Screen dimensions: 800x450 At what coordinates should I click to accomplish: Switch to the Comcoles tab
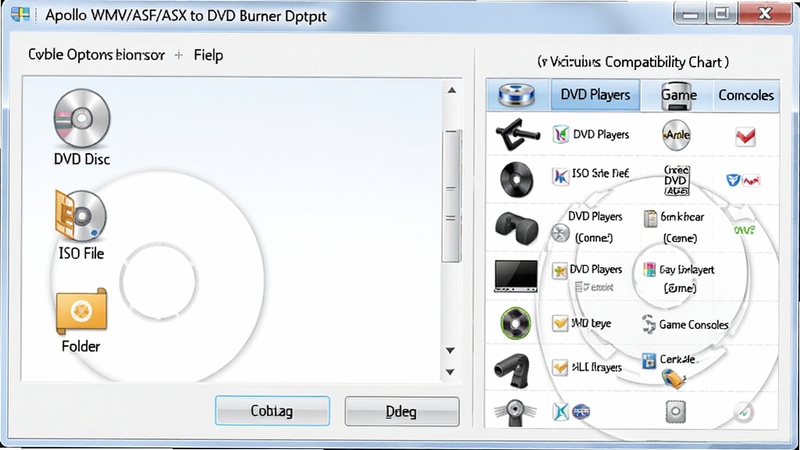coord(746,95)
